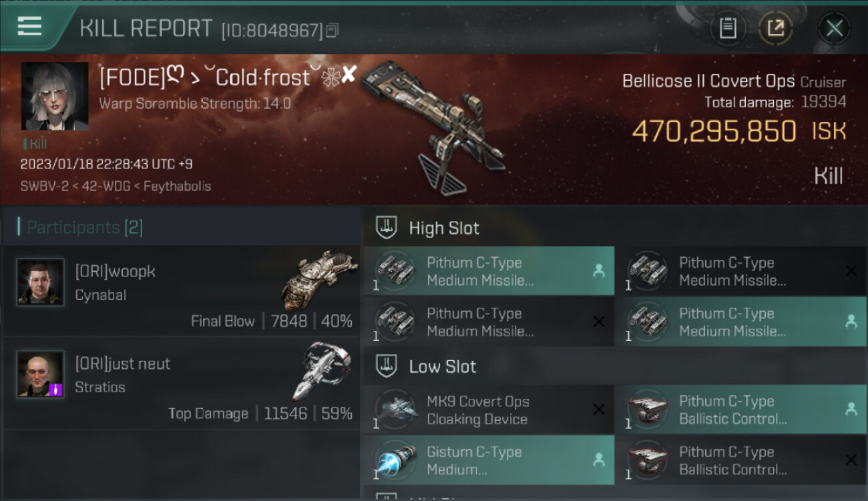Open Cold·frost's character portrait

(x=55, y=96)
